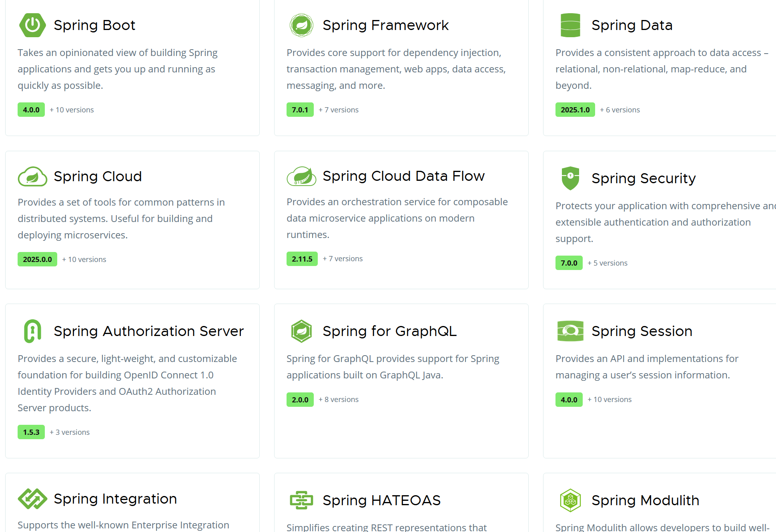Click the Spring Integration icon

[32, 499]
